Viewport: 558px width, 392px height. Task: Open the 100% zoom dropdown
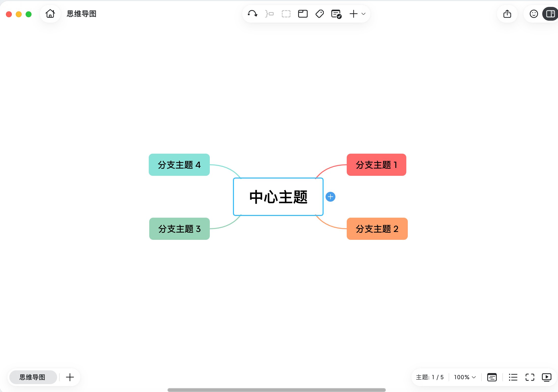click(x=465, y=377)
